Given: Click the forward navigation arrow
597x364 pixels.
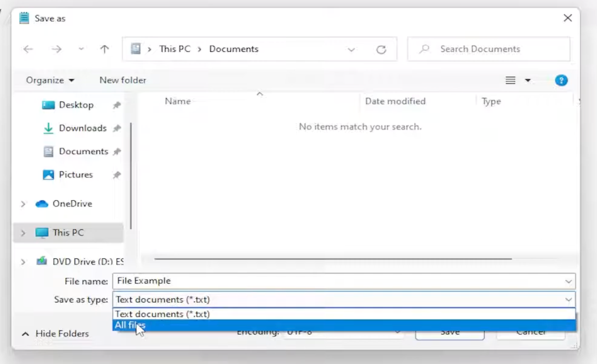Looking at the screenshot, I should click(x=57, y=49).
